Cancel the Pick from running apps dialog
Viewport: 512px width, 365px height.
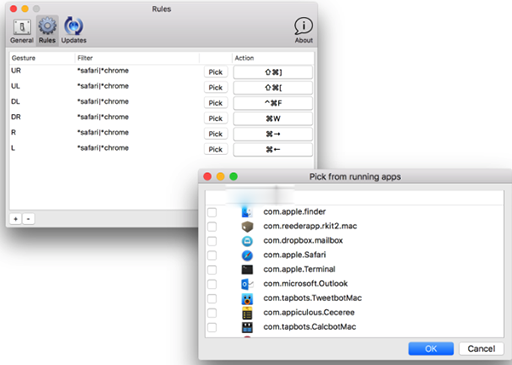pyautogui.click(x=481, y=349)
